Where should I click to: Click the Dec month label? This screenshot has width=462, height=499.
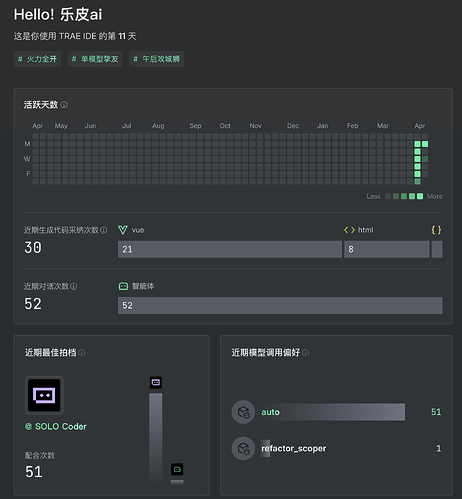(293, 126)
